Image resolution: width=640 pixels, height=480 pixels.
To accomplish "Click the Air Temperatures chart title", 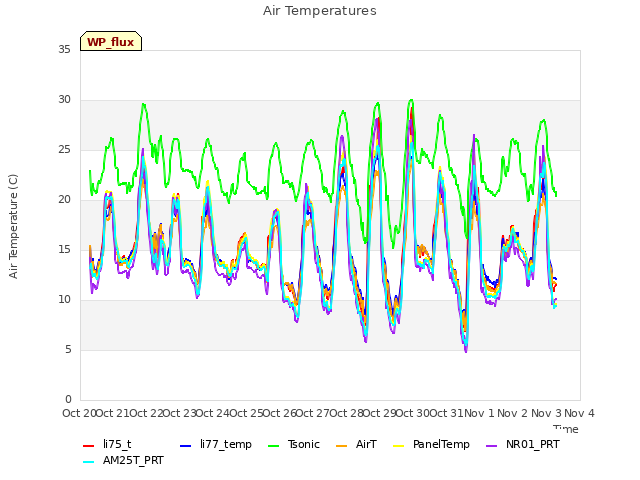I will tap(320, 11).
